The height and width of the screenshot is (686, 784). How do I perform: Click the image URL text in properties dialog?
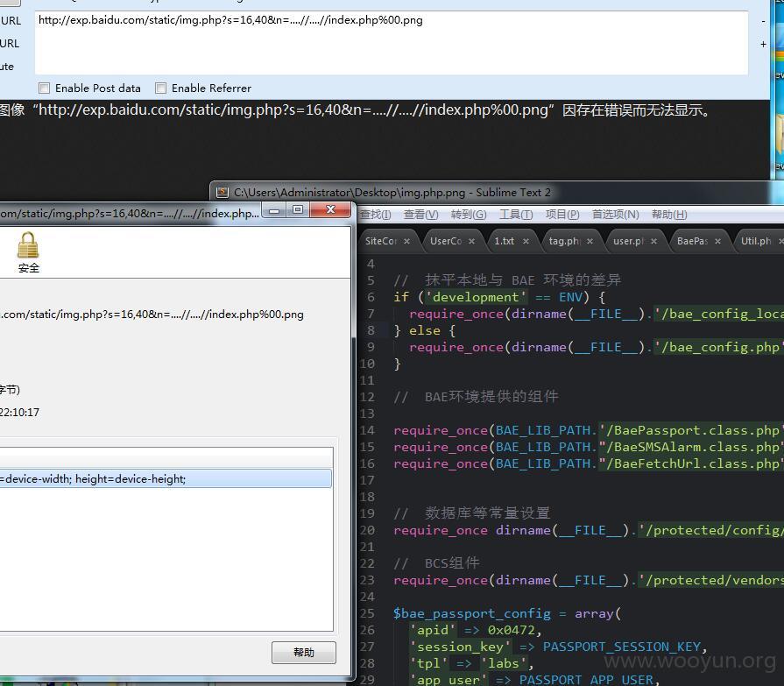click(x=152, y=315)
